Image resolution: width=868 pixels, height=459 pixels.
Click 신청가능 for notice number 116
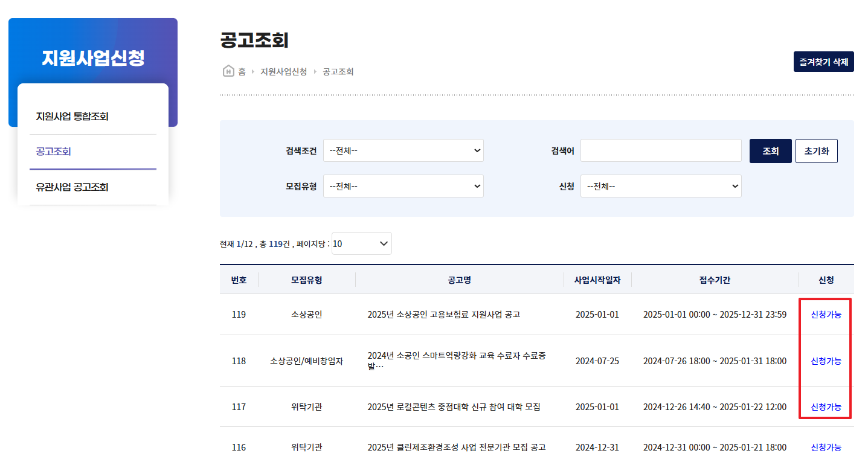pyautogui.click(x=825, y=447)
